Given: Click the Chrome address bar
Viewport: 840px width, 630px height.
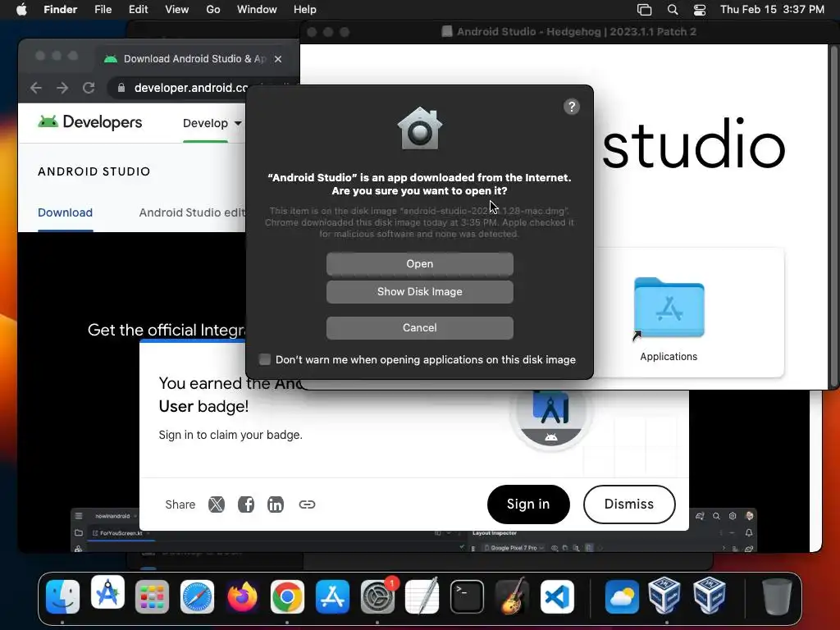Looking at the screenshot, I should (190, 88).
